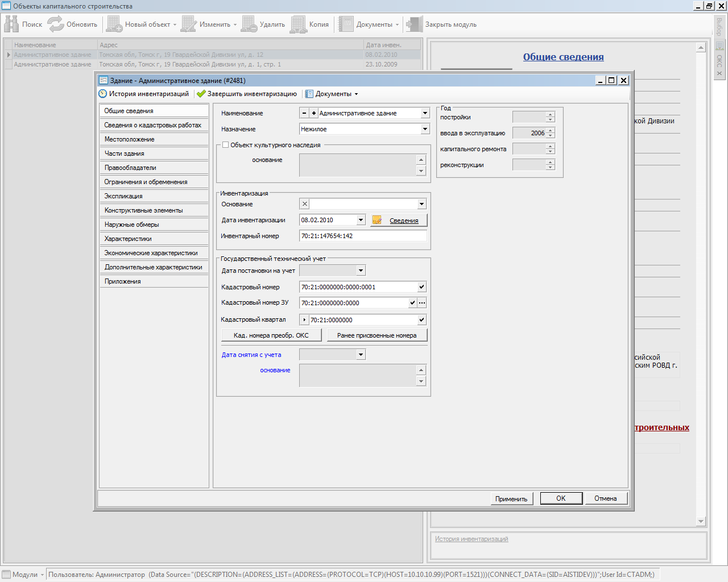
Task: Click the Сведения note icon button
Action: (377, 221)
